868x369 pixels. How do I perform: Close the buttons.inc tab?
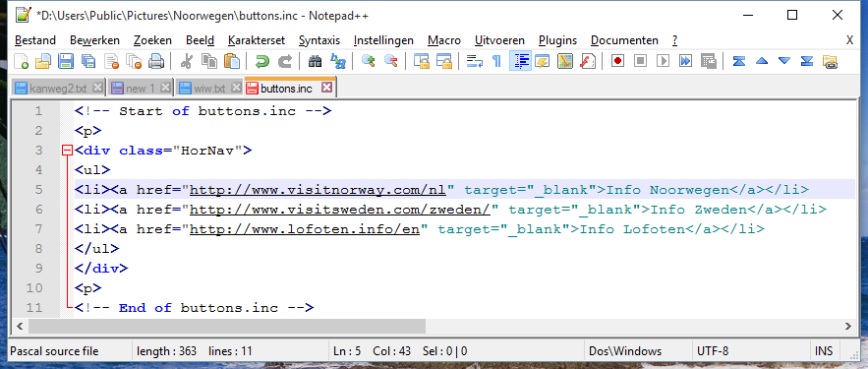(326, 87)
